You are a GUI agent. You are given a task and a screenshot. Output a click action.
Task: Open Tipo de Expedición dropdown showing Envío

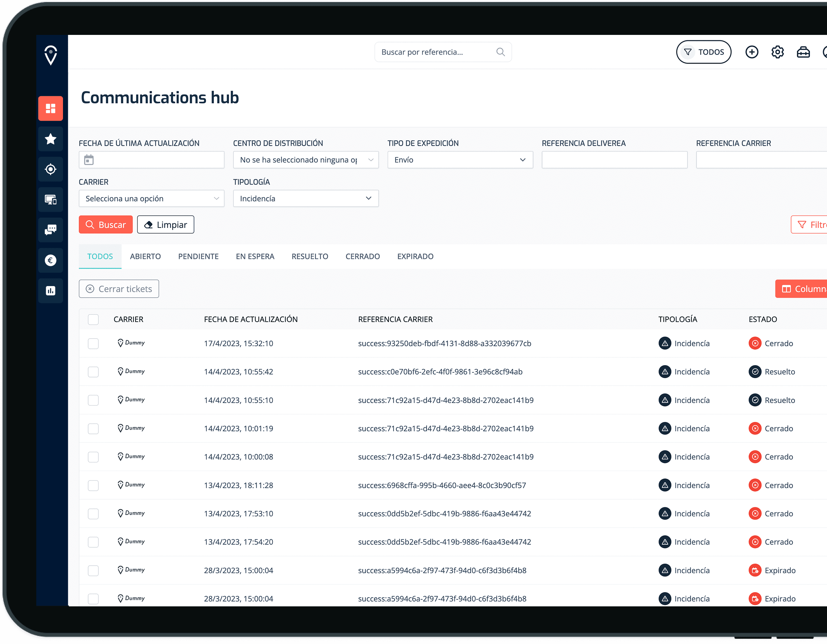460,160
